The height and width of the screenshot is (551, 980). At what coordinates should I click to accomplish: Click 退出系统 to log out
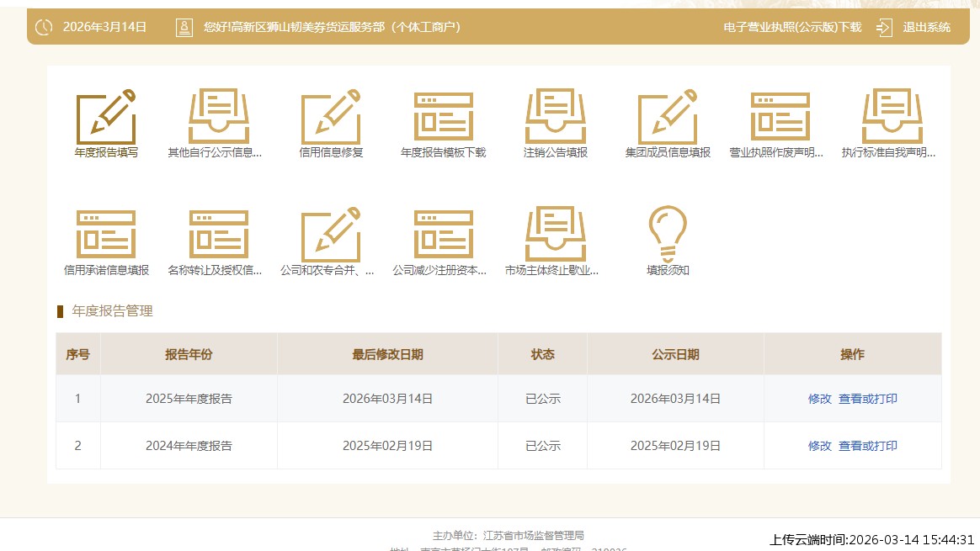pyautogui.click(x=925, y=27)
